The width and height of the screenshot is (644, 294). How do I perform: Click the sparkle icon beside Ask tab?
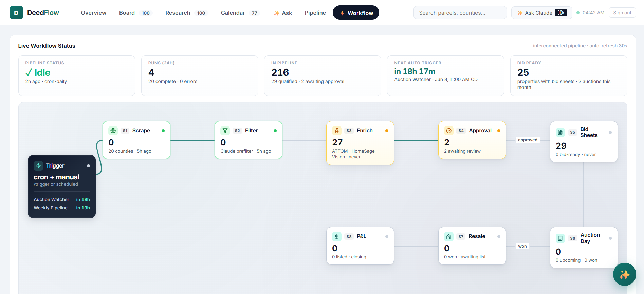click(277, 13)
